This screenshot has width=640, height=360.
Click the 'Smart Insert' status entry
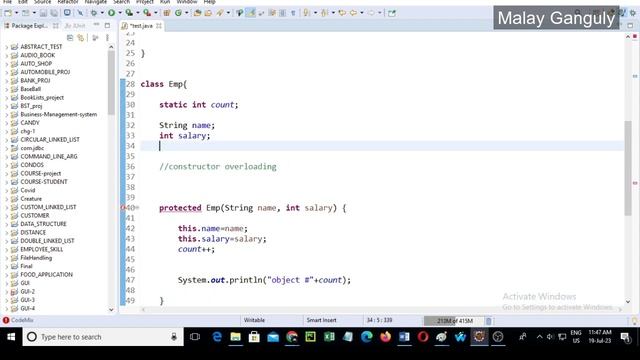pos(322,320)
